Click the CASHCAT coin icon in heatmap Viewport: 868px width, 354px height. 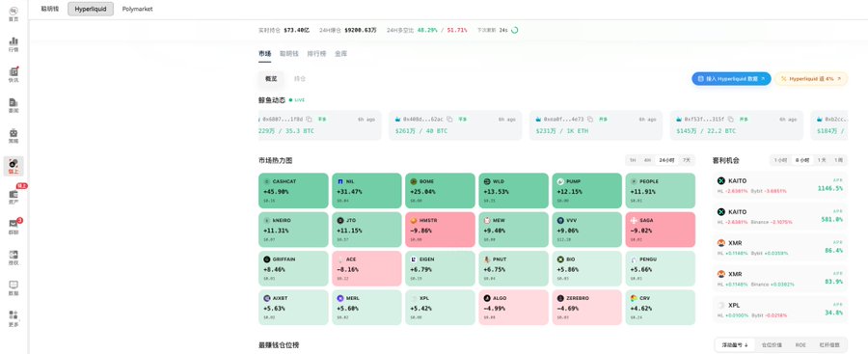pos(266,181)
